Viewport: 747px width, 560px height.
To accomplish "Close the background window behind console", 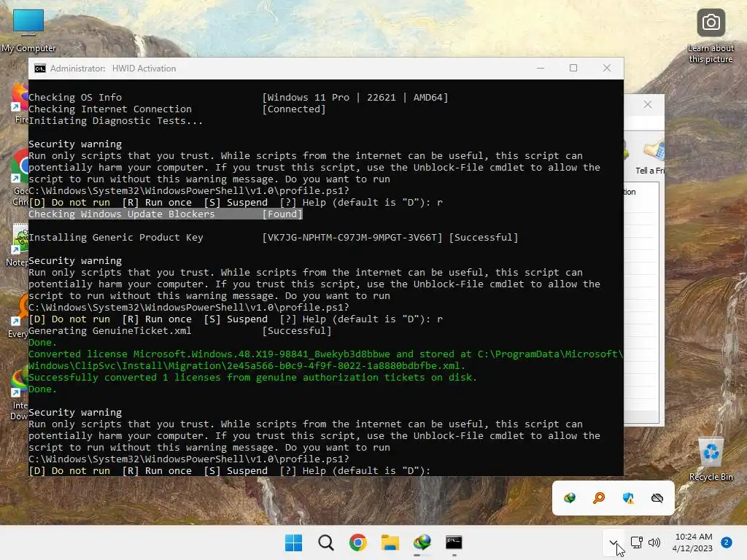I will pos(648,104).
